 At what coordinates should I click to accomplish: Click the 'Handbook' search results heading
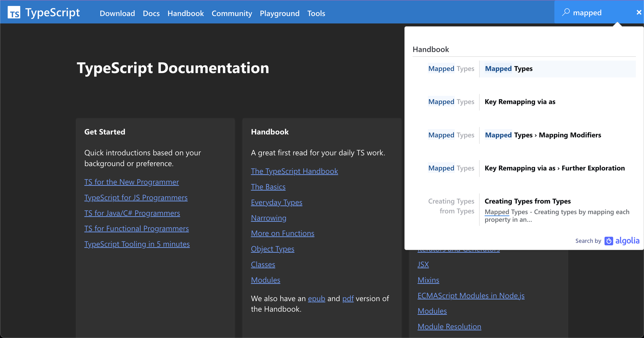430,49
